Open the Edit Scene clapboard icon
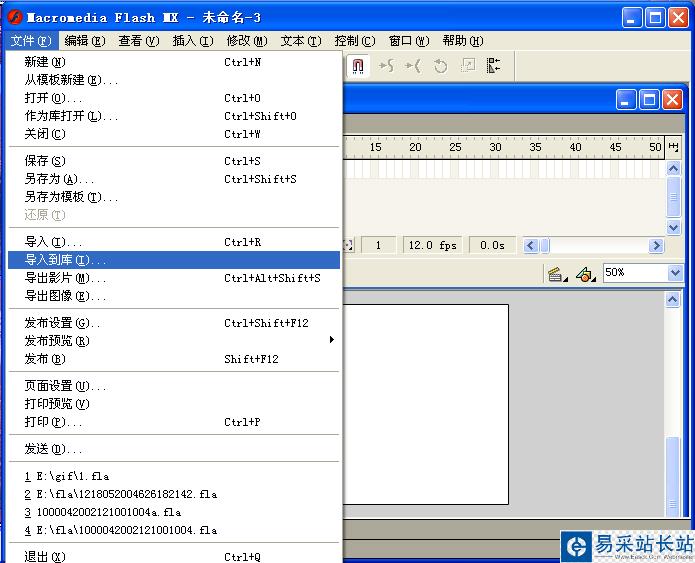 (x=557, y=274)
